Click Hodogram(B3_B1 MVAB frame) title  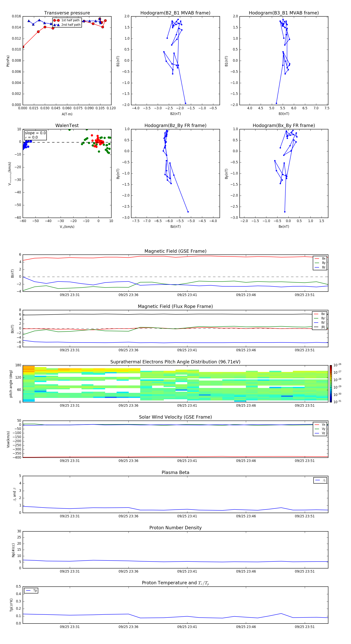[284, 13]
